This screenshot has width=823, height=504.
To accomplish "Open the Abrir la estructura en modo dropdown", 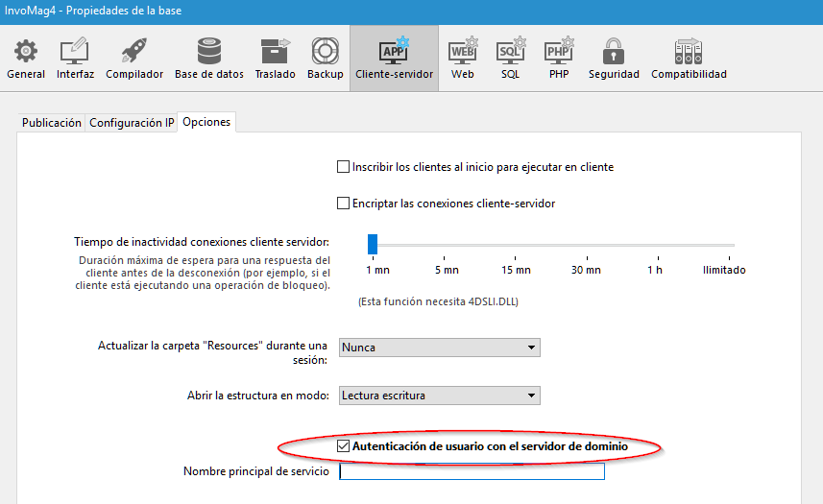I will (439, 396).
